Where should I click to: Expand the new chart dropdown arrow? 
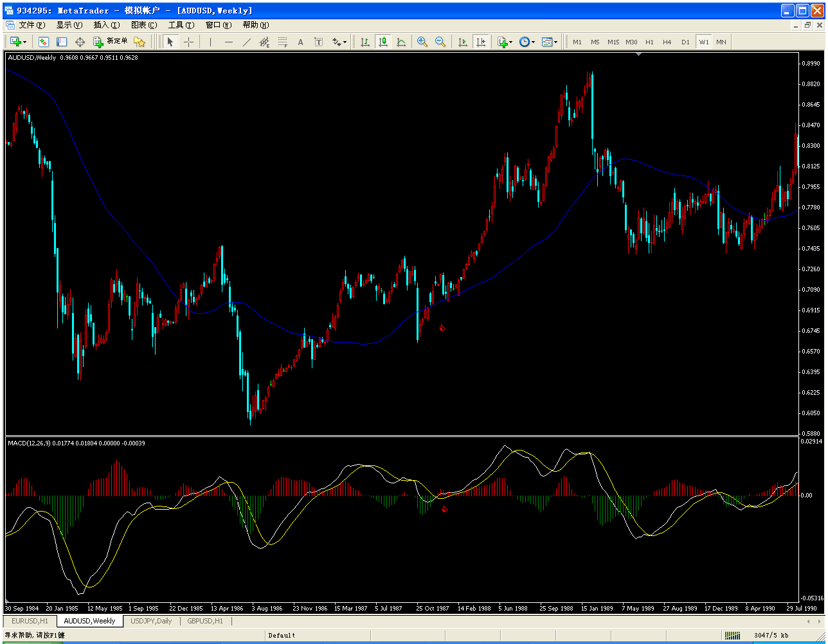click(24, 42)
